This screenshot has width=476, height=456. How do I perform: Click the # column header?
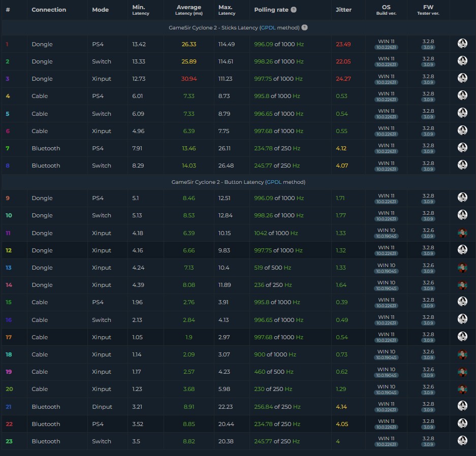(8, 10)
